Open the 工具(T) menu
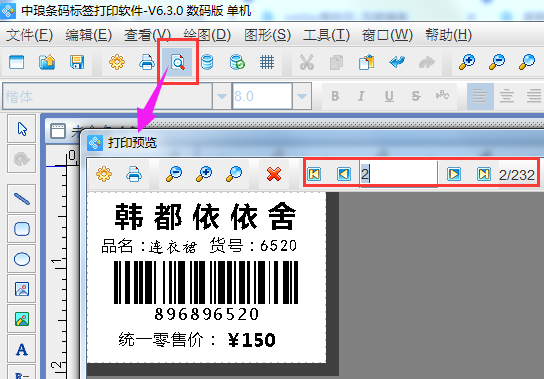 [326, 35]
